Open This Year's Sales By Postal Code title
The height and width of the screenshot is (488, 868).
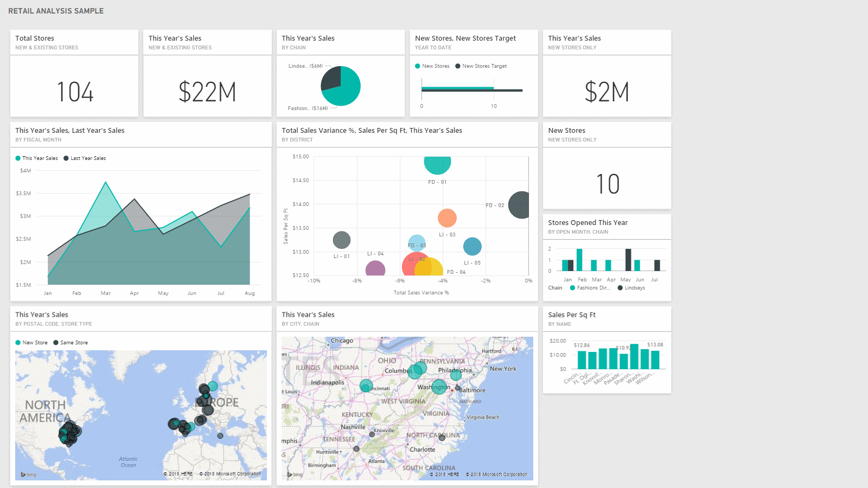click(42, 315)
